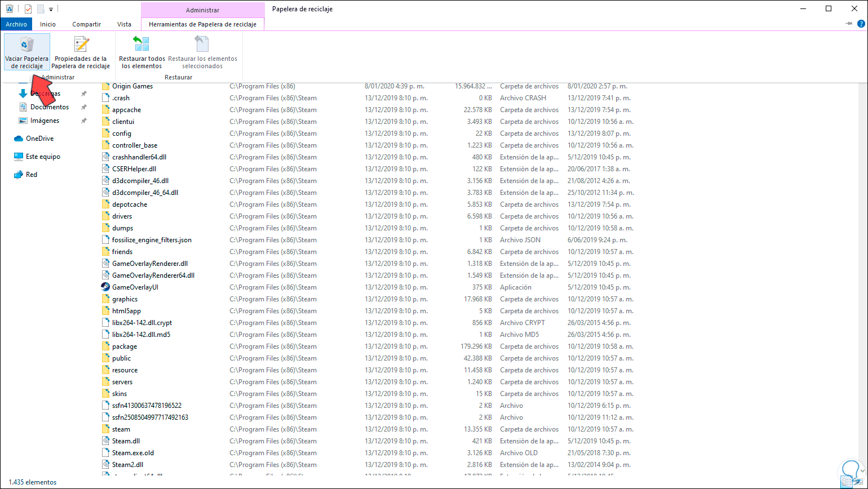
Task: Select OneDrive in the navigation pane
Action: [x=39, y=139]
